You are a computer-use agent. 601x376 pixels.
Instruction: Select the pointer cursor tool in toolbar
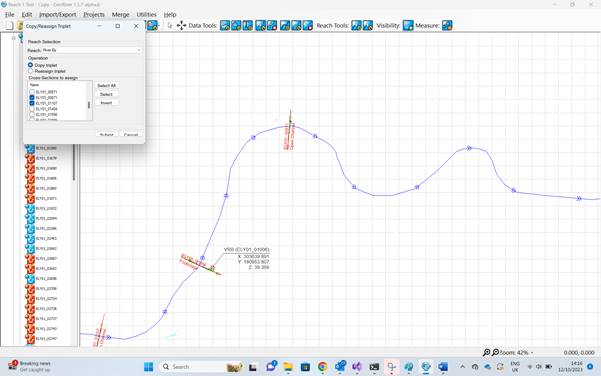(x=170, y=26)
